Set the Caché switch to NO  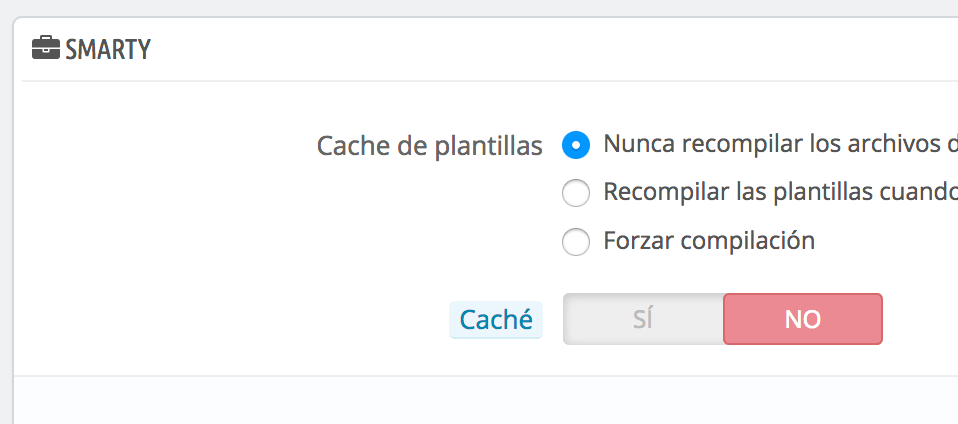coord(803,319)
